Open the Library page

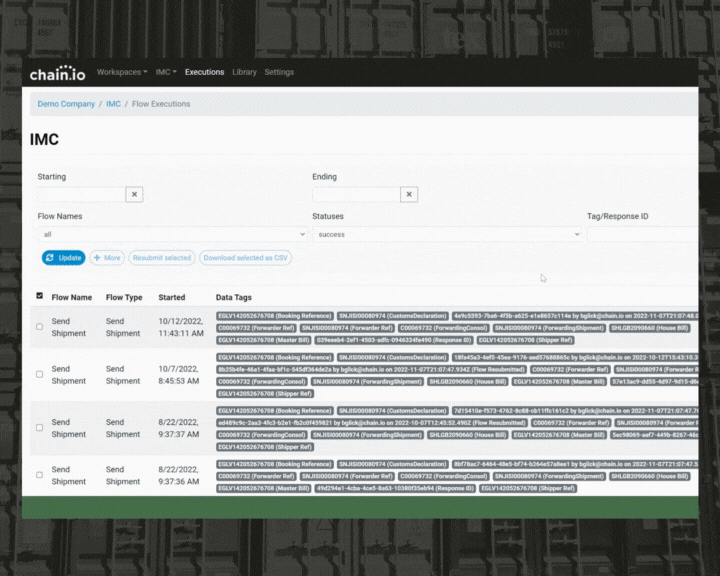point(244,72)
